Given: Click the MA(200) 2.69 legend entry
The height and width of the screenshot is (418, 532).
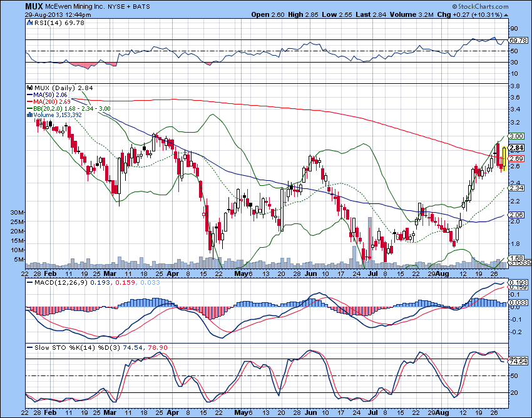Looking at the screenshot, I should [x=52, y=102].
